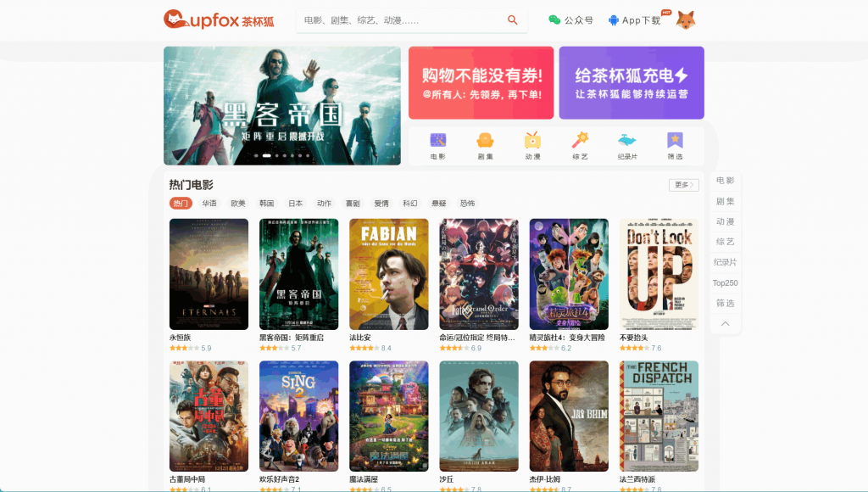Click the 给茶杯狐充电 purple banner
The image size is (868, 492).
(x=632, y=82)
